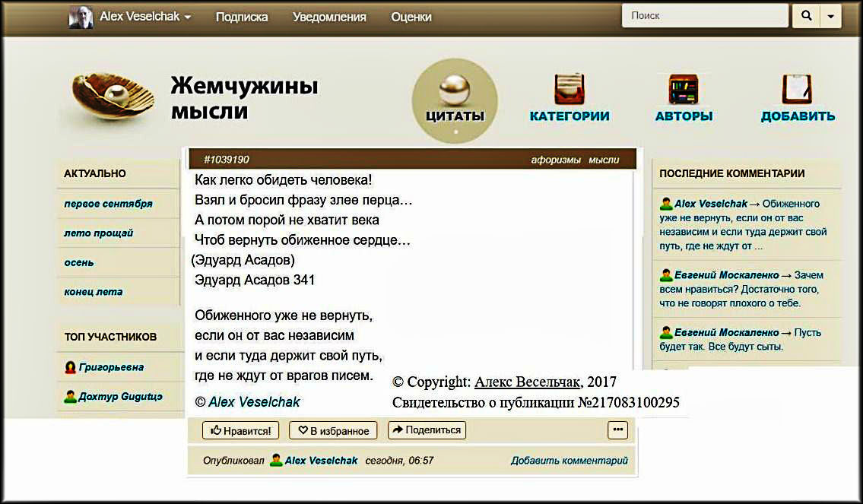Image resolution: width=863 pixels, height=504 pixels.
Task: Click the Поделиться share button
Action: tap(427, 430)
